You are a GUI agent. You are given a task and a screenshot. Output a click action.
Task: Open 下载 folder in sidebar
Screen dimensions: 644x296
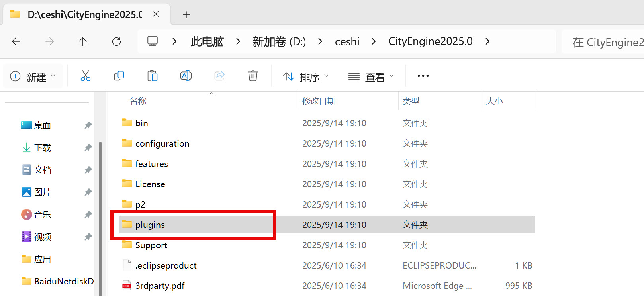click(43, 148)
